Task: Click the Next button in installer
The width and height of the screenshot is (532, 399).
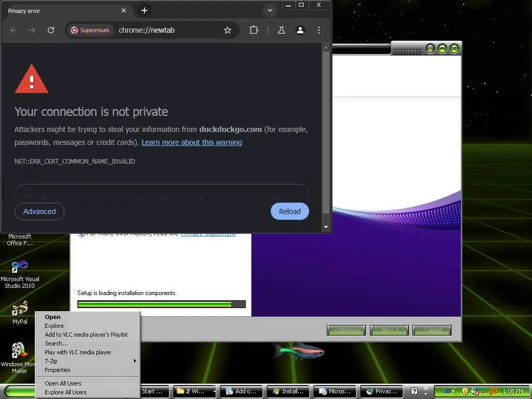Action: (x=389, y=330)
